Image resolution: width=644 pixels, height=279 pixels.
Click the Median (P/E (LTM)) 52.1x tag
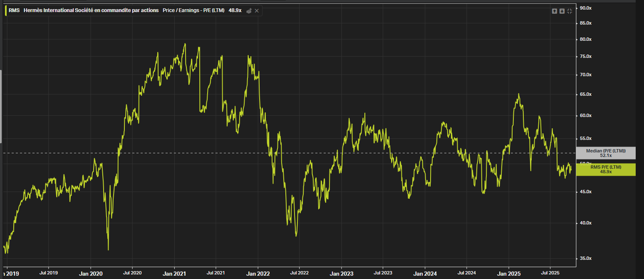(605, 153)
